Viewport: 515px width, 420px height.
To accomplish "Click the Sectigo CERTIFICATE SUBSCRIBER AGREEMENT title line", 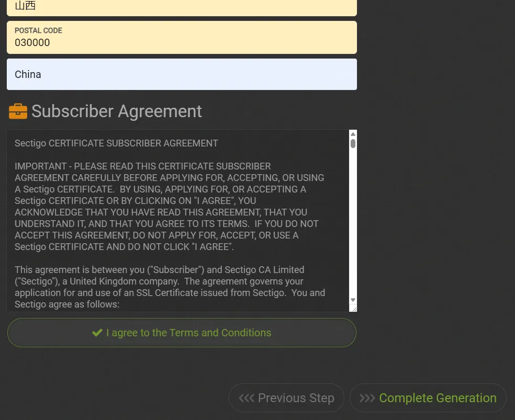I will coord(116,143).
